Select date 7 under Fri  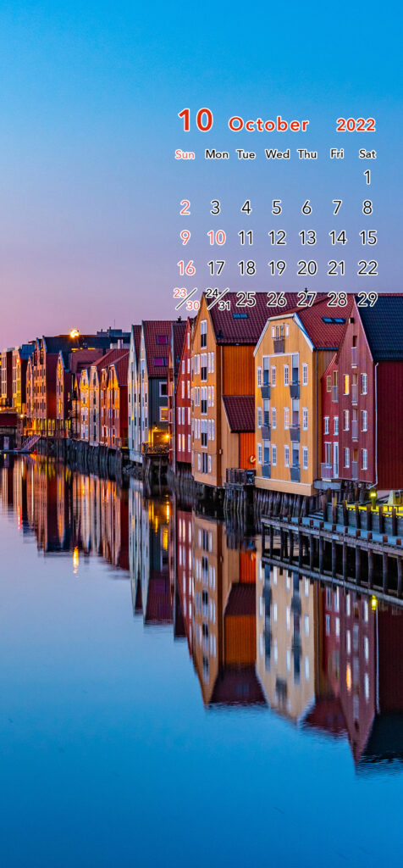click(337, 208)
